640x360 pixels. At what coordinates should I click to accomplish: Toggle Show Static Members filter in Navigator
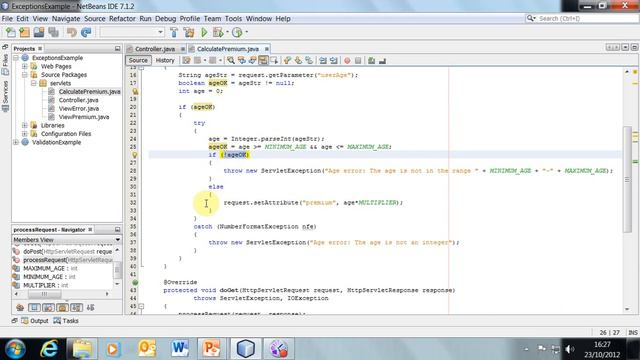[48, 307]
